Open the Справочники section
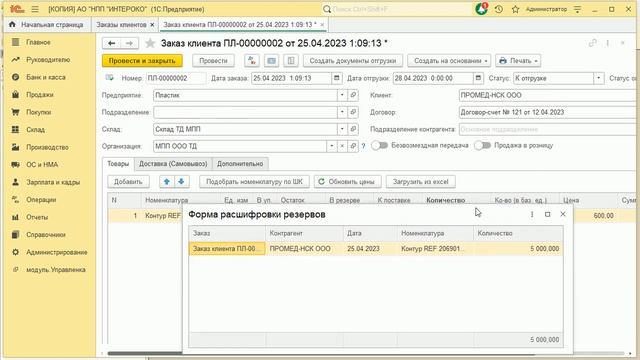 (x=46, y=235)
